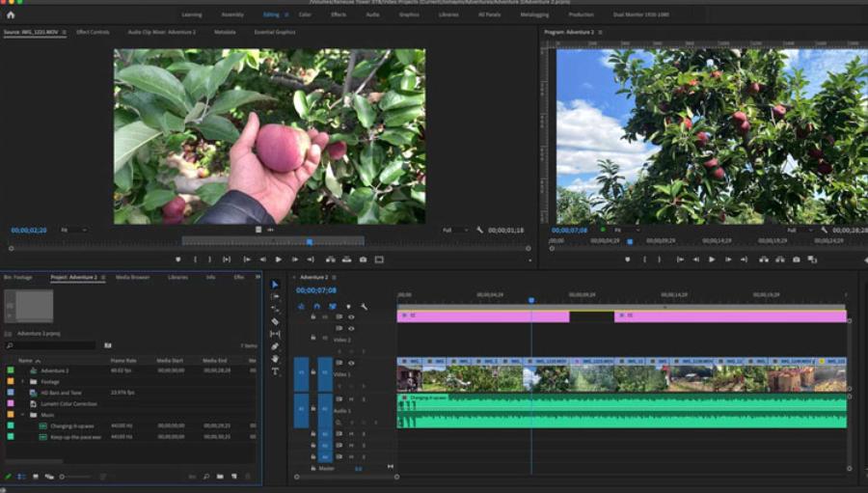The height and width of the screenshot is (493, 868).
Task: Open the Media Browser tab
Action: click(x=133, y=277)
